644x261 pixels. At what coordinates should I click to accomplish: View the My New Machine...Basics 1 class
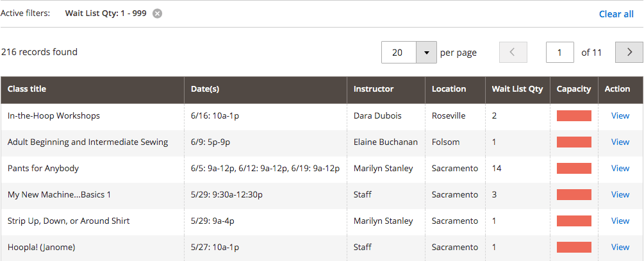pyautogui.click(x=620, y=194)
